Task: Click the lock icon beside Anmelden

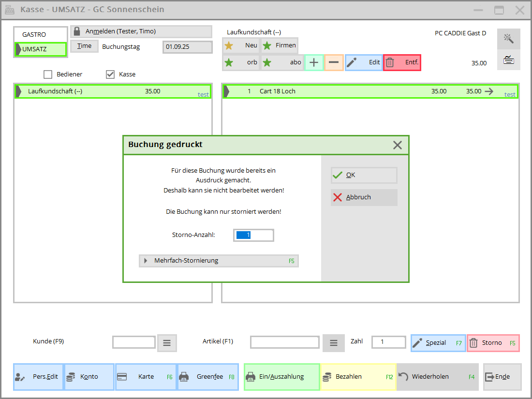Action: 77,31
